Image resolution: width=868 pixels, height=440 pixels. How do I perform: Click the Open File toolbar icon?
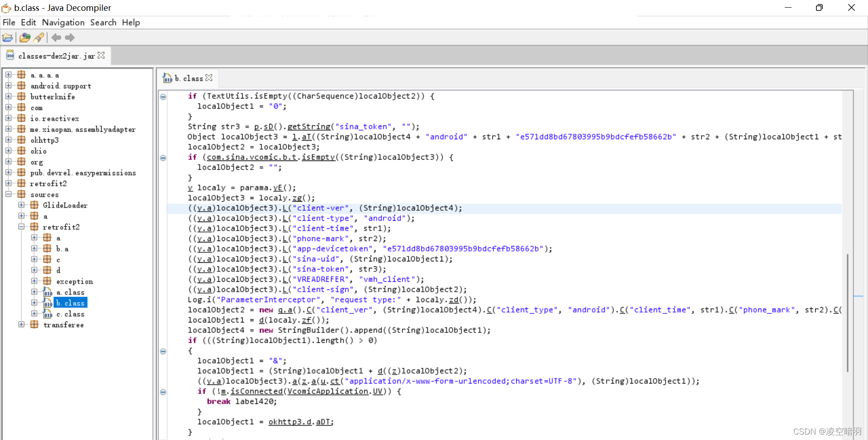point(8,38)
